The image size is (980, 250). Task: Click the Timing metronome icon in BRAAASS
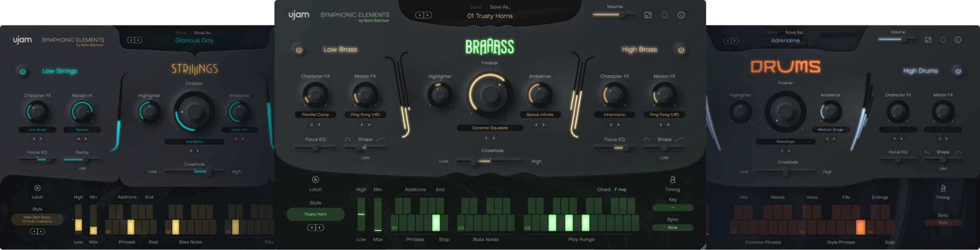coord(673,180)
